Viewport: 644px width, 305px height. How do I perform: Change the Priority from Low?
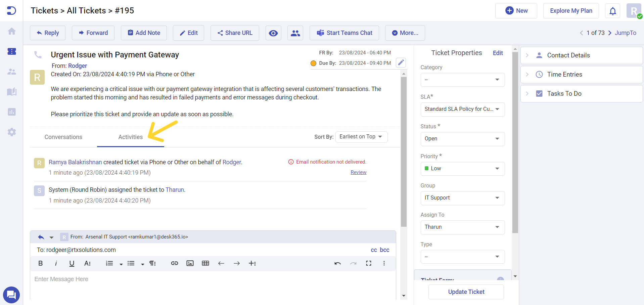pos(462,168)
